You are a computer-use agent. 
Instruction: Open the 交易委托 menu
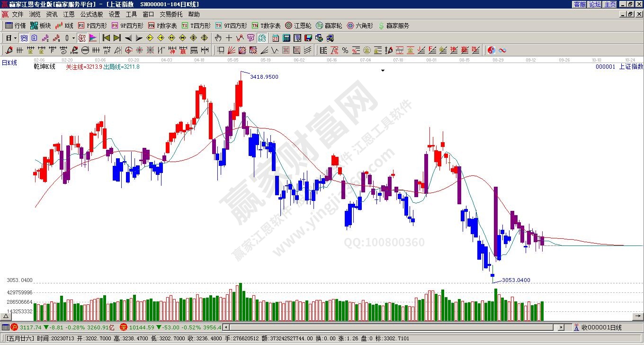tap(172, 15)
